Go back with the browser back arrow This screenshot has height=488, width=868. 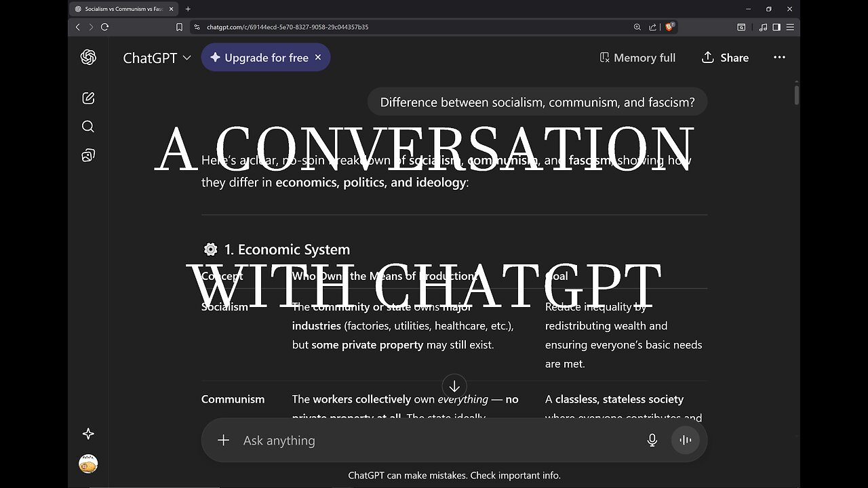(x=77, y=27)
